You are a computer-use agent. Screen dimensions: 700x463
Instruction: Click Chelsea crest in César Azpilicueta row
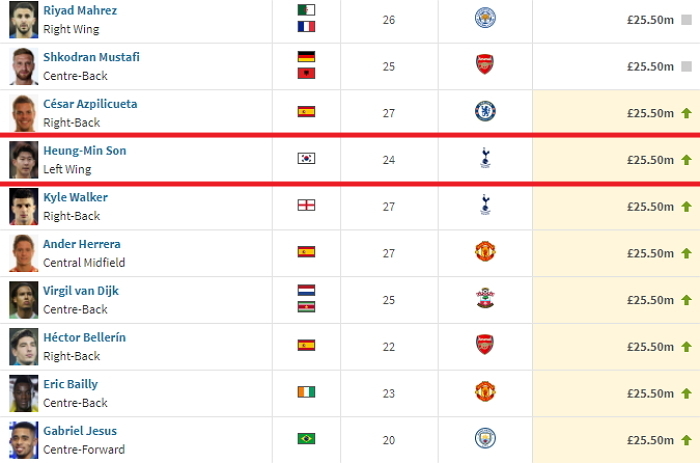pos(485,112)
